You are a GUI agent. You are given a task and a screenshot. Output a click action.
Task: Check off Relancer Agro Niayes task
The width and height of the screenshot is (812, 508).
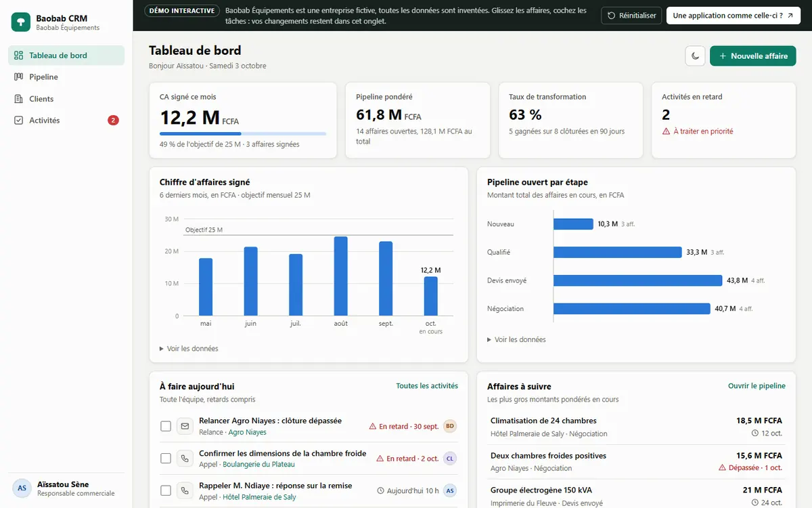coord(166,426)
